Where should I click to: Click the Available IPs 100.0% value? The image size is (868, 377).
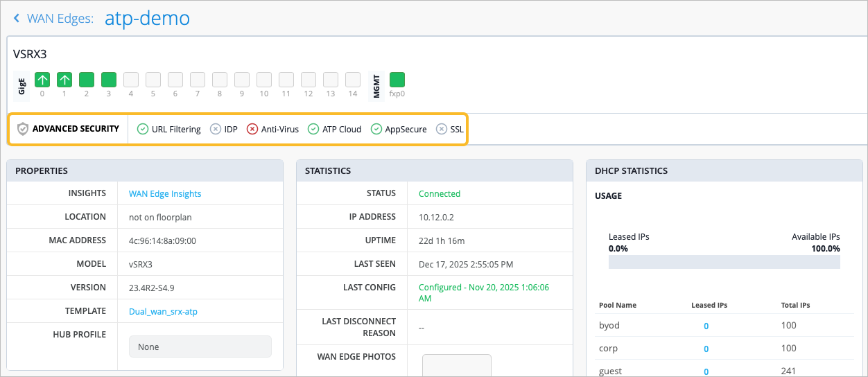coord(826,248)
